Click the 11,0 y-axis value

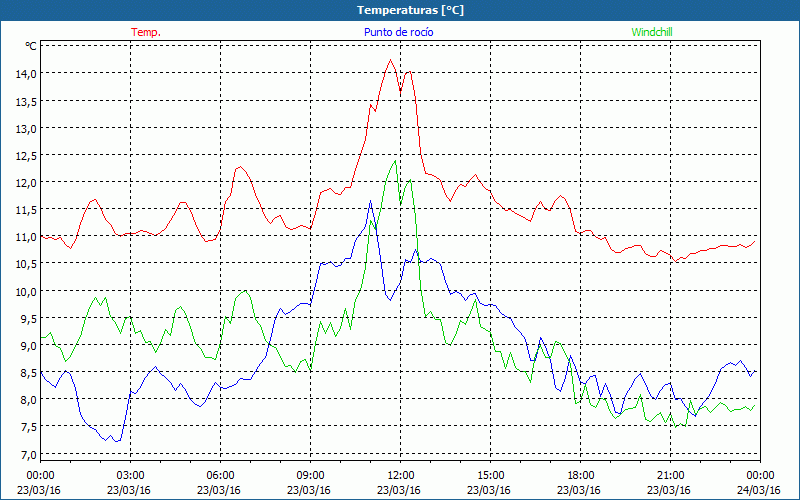[x=26, y=237]
